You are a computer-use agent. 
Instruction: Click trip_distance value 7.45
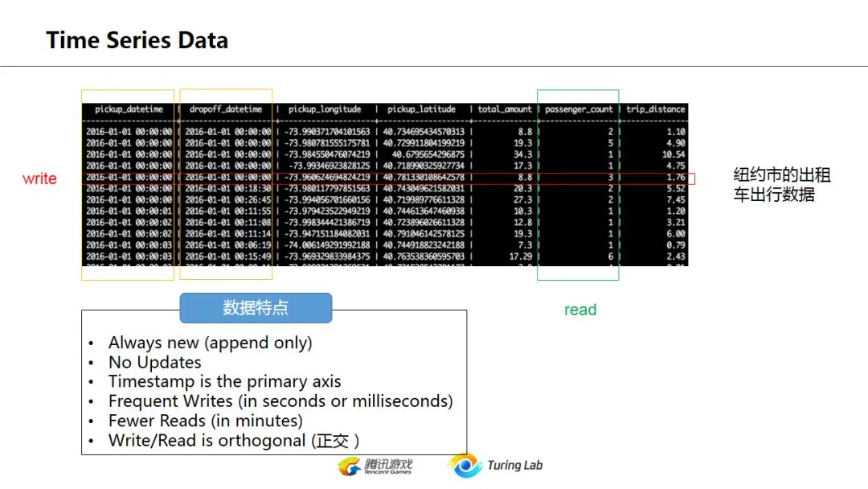(676, 200)
